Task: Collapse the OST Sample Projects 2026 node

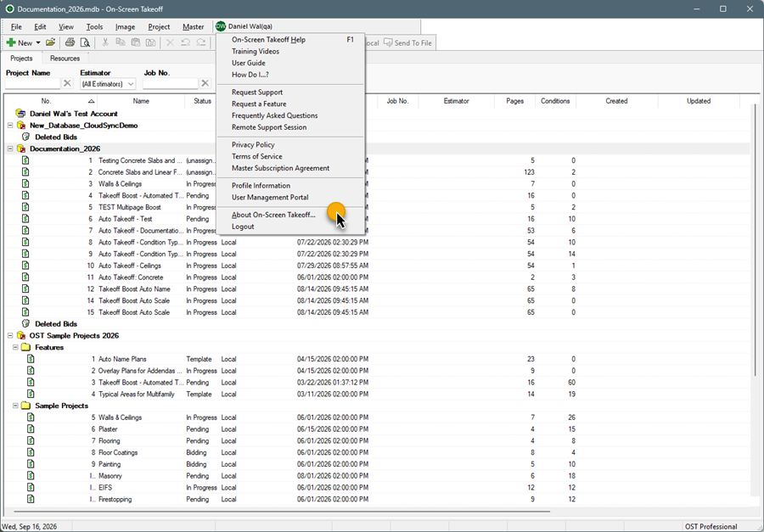Action: click(10, 336)
